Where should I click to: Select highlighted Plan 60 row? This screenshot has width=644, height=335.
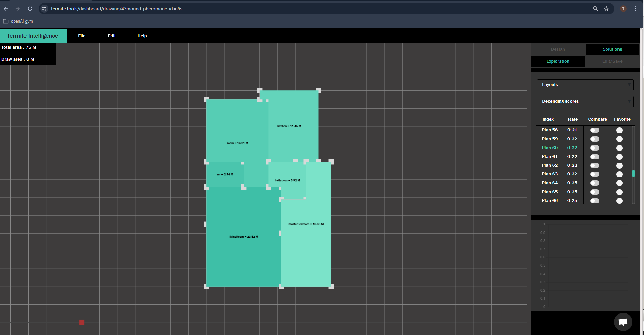coord(550,148)
